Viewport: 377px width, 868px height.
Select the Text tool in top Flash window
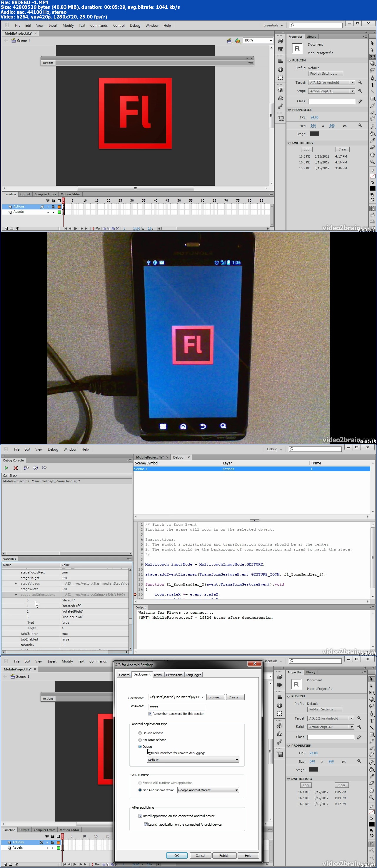click(372, 85)
